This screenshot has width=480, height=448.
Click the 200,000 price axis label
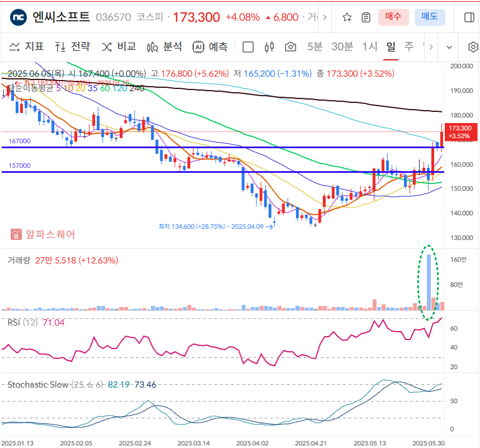click(462, 66)
